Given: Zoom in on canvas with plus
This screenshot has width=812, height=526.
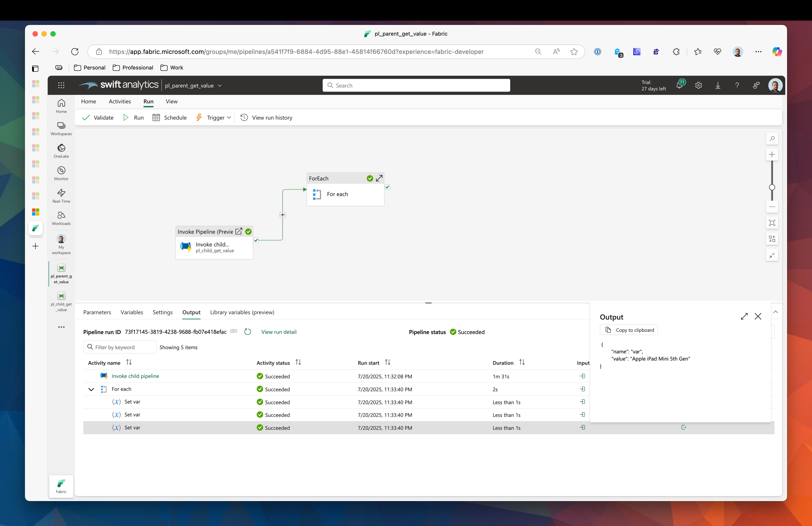Looking at the screenshot, I should click(772, 155).
